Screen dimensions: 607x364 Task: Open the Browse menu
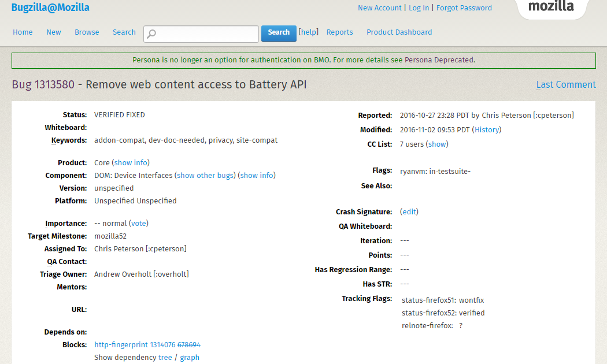[x=87, y=32]
